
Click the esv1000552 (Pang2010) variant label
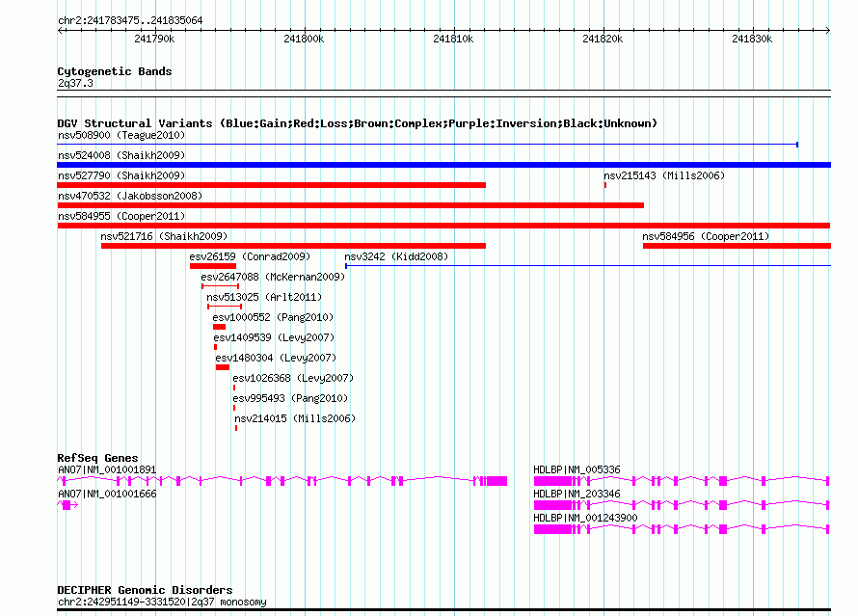pyautogui.click(x=273, y=317)
